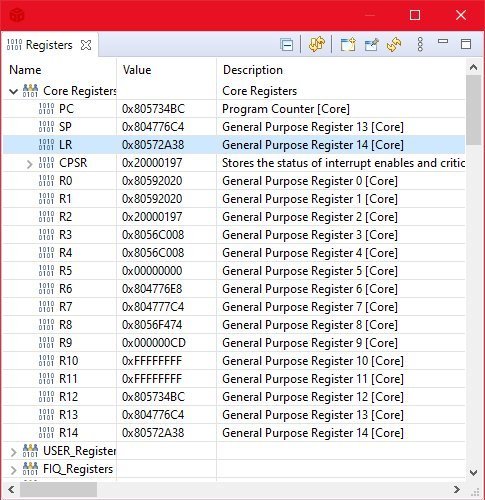Click the R5 value 0x00000000
Screen dimensions: 485x500
click(x=152, y=271)
